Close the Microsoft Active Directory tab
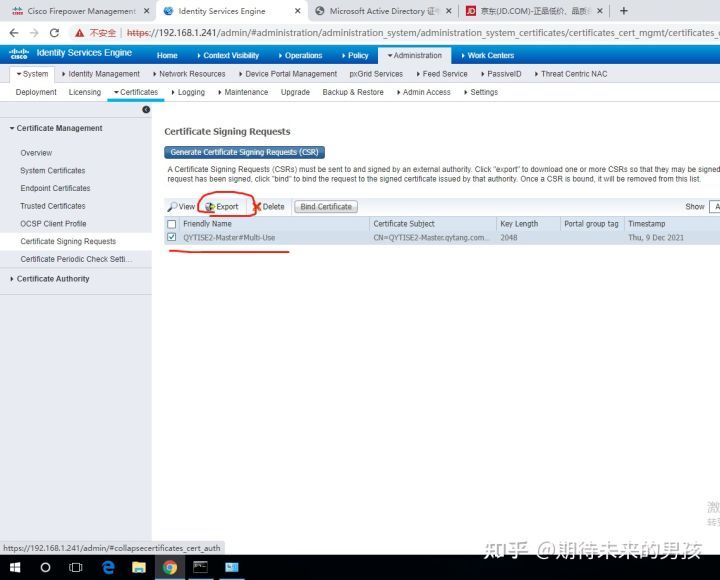Image resolution: width=720 pixels, height=580 pixels. point(449,11)
